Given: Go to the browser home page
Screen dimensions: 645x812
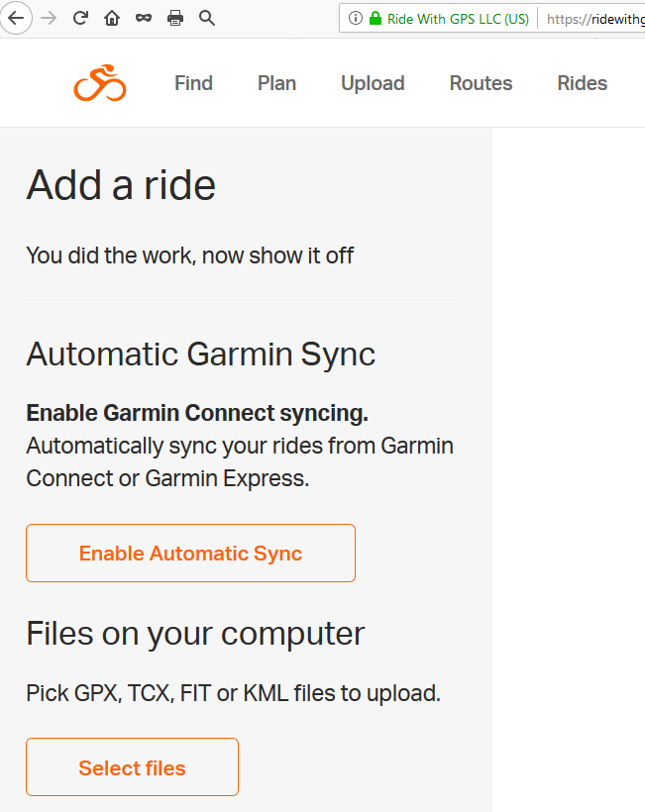Looking at the screenshot, I should tap(112, 18).
